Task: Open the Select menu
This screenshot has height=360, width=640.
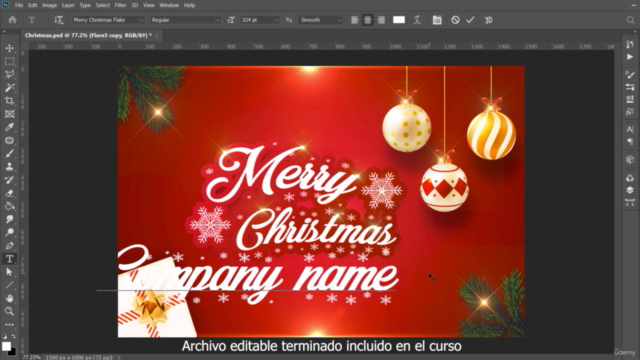Action: point(102,5)
